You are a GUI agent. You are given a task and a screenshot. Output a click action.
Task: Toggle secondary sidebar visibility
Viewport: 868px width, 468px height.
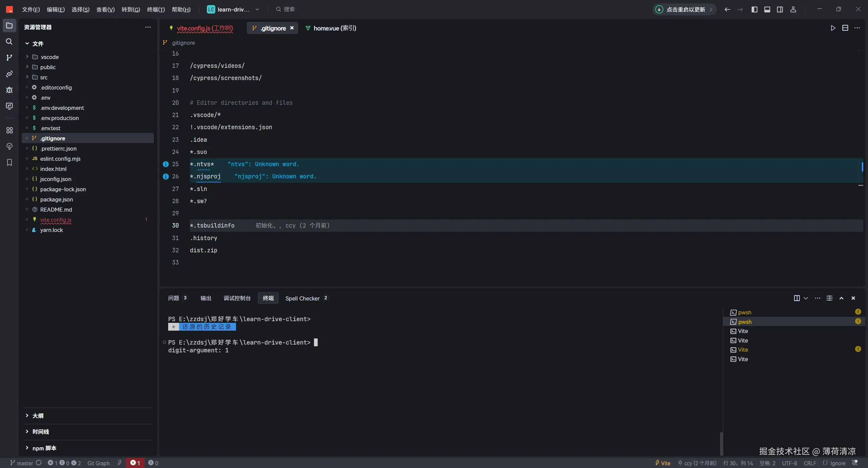pos(780,9)
